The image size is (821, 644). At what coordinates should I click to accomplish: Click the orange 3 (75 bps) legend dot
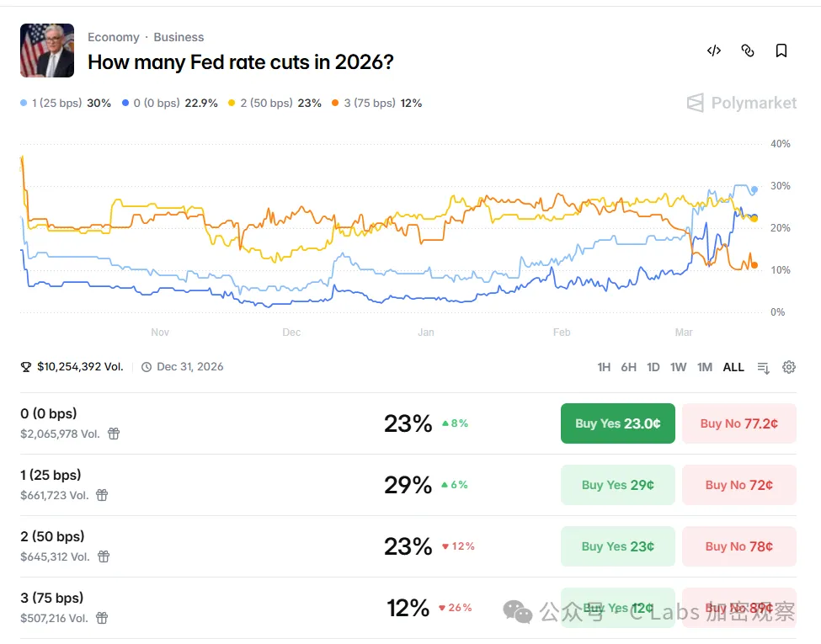coord(335,104)
